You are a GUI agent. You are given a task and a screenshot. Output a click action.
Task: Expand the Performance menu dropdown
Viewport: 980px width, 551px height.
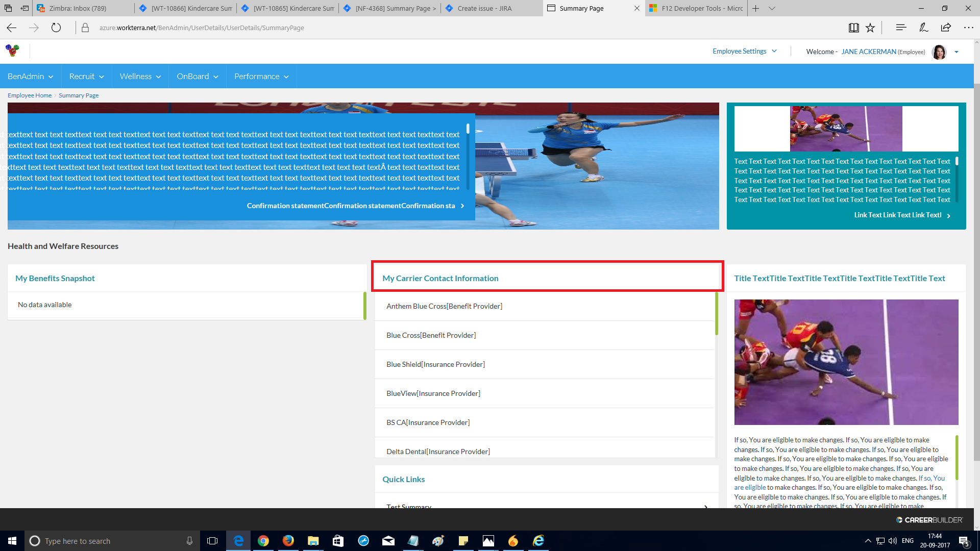pos(261,76)
